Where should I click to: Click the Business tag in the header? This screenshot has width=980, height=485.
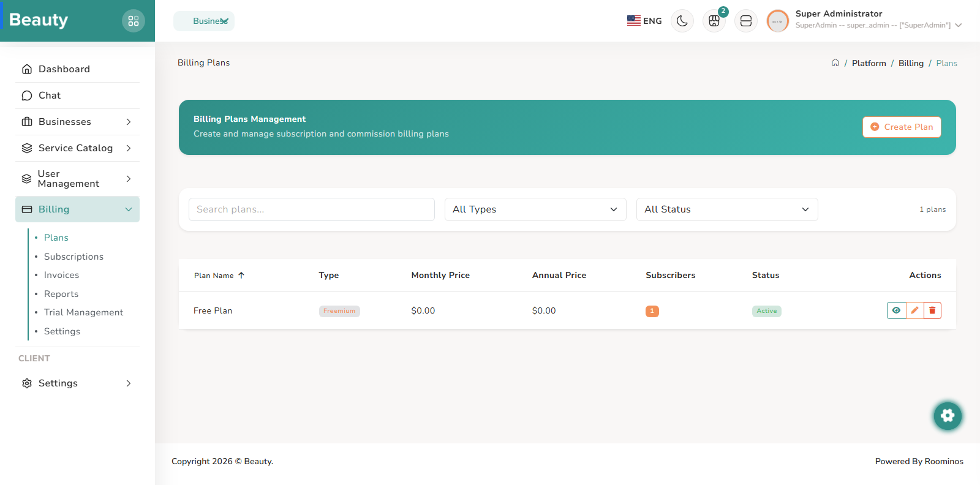204,21
